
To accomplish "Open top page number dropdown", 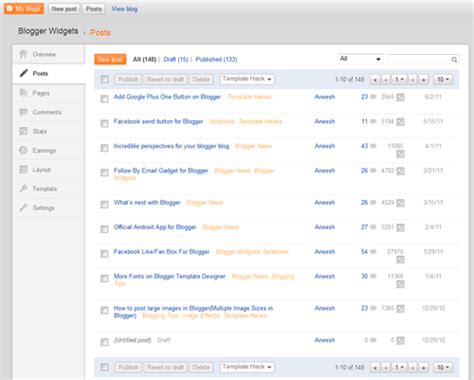I will 399,79.
